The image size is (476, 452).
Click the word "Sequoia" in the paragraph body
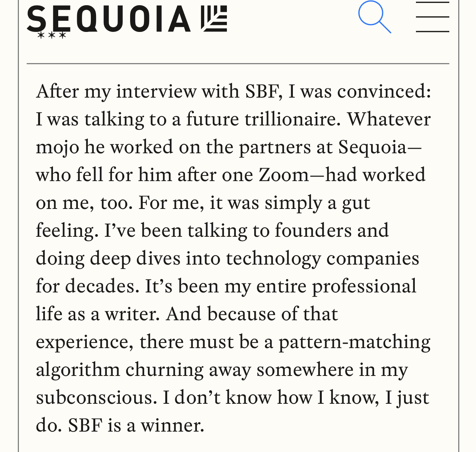click(372, 147)
